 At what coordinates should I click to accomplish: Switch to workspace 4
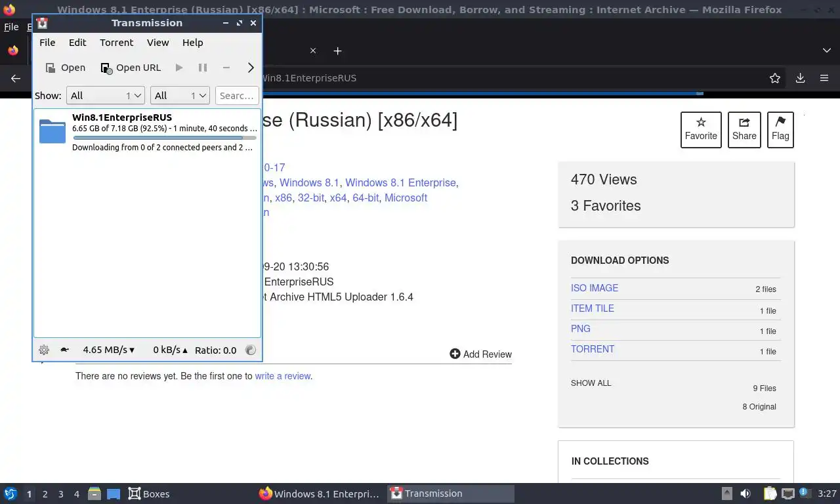[76, 494]
